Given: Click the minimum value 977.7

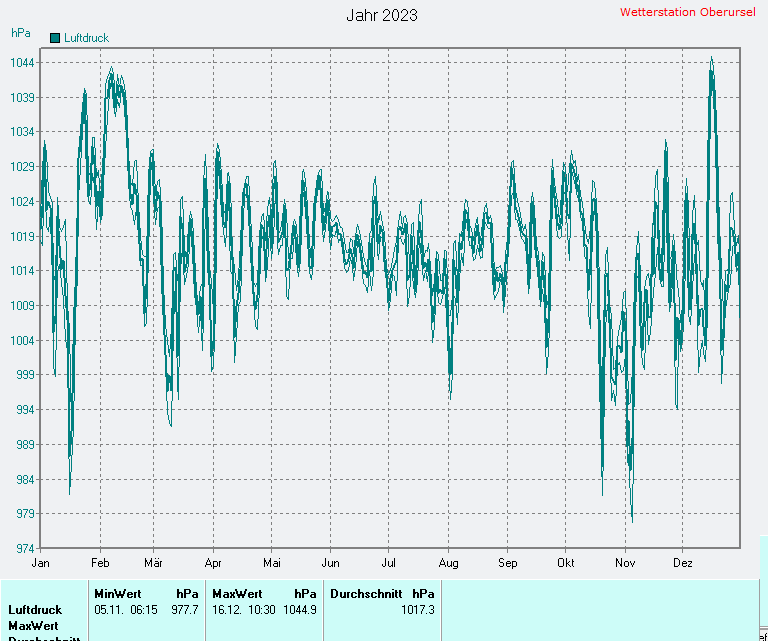Looking at the screenshot, I should tap(185, 610).
